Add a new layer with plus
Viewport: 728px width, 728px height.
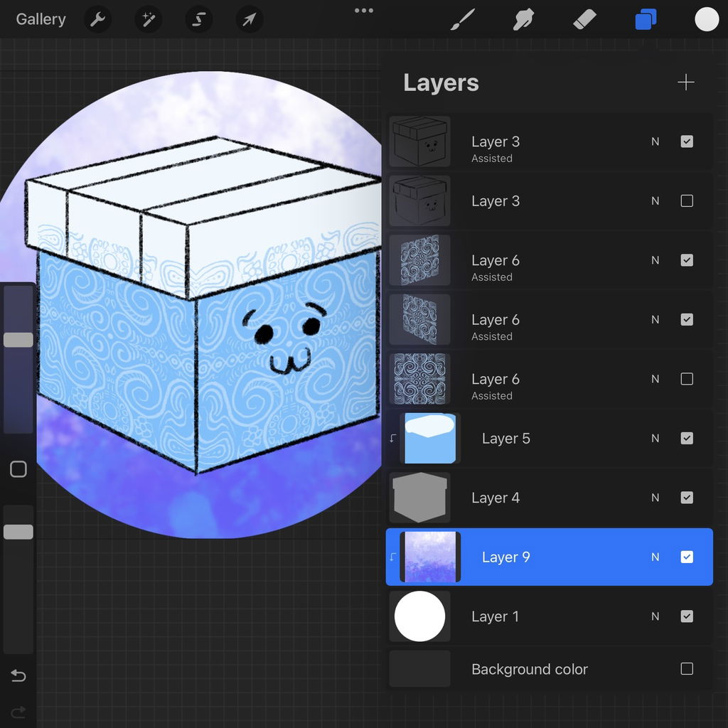point(685,82)
